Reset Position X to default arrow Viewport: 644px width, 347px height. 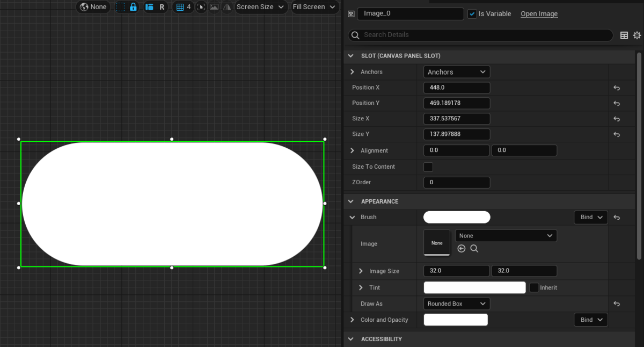point(617,88)
